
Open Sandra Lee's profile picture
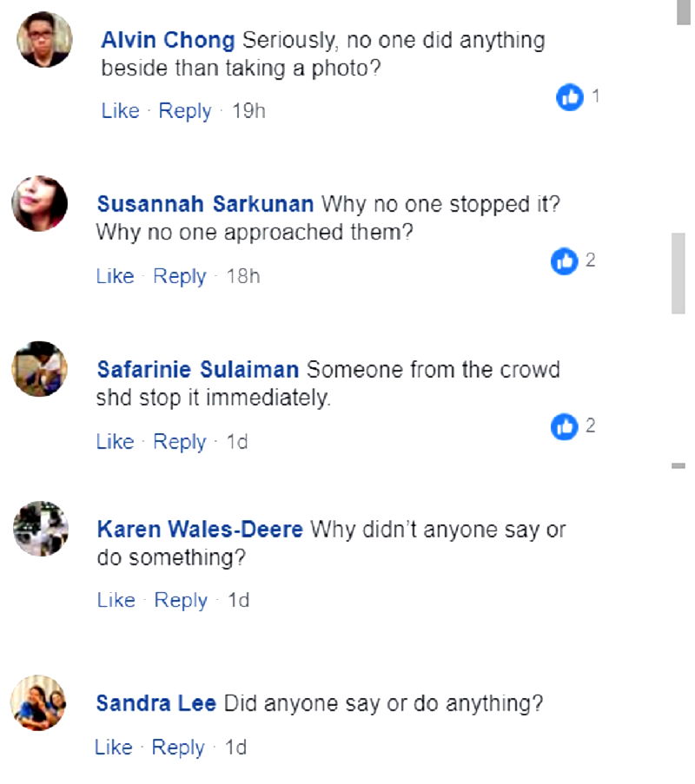click(38, 702)
